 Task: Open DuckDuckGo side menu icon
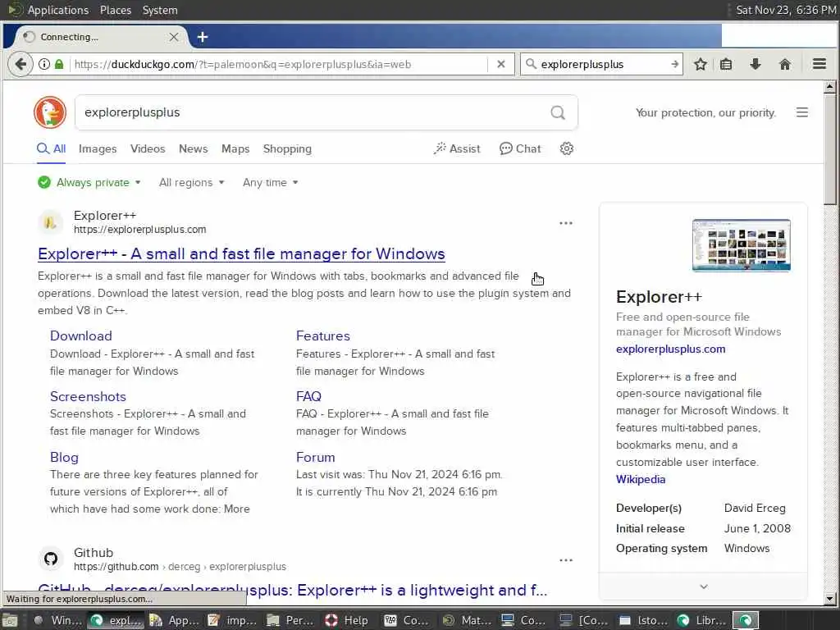pyautogui.click(x=802, y=112)
